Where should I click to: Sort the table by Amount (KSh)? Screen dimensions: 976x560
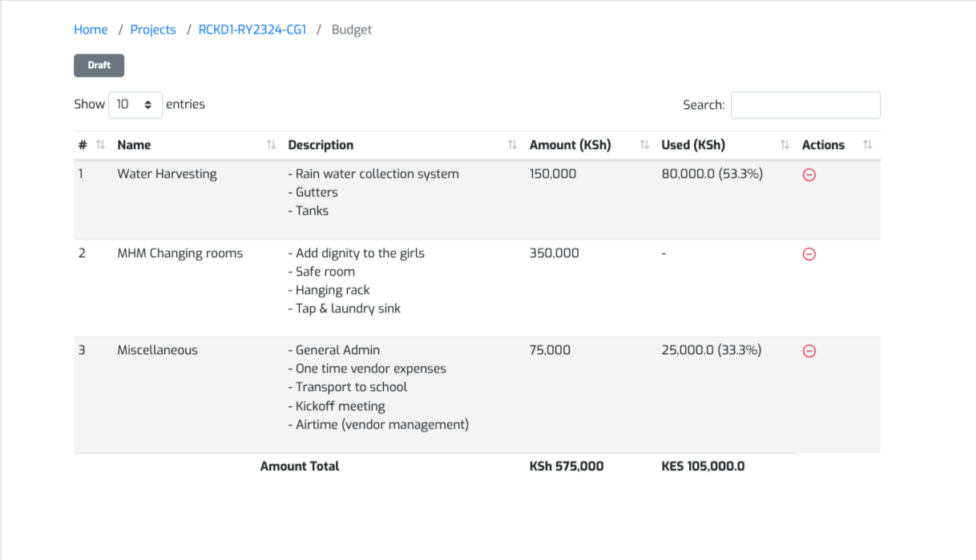[x=643, y=145]
